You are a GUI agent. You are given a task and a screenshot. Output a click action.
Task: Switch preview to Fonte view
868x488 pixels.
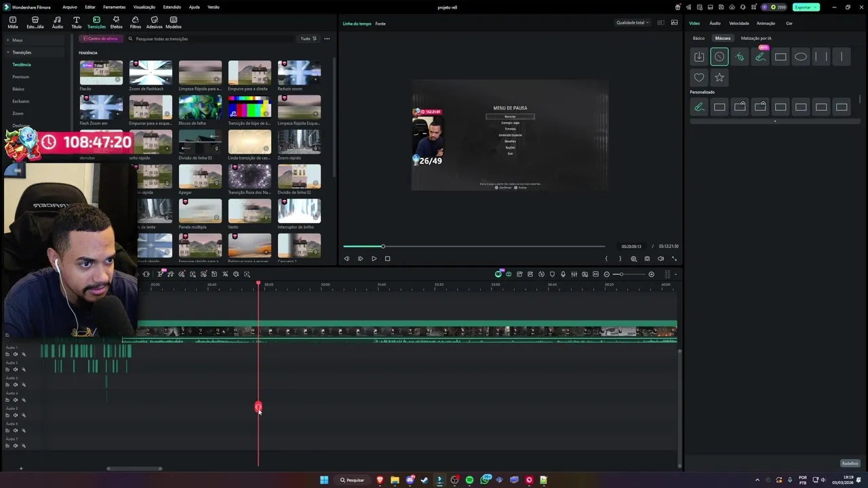pos(380,24)
